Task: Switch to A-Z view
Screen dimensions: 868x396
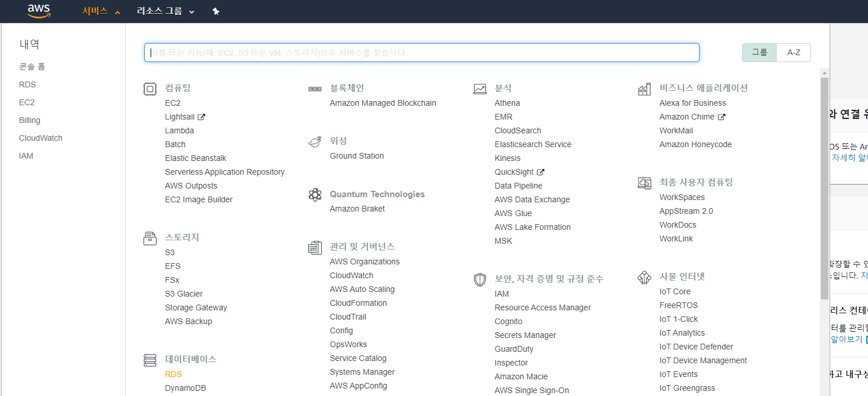Action: point(794,52)
